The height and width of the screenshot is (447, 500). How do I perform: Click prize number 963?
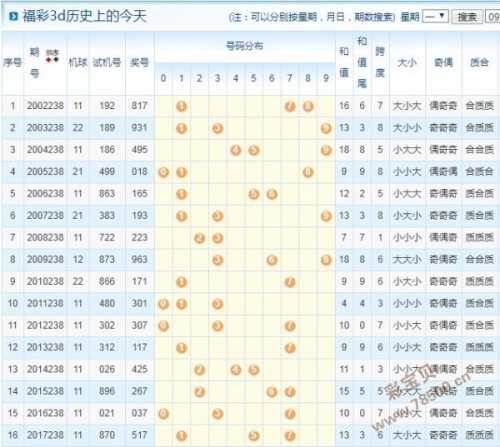tap(139, 259)
